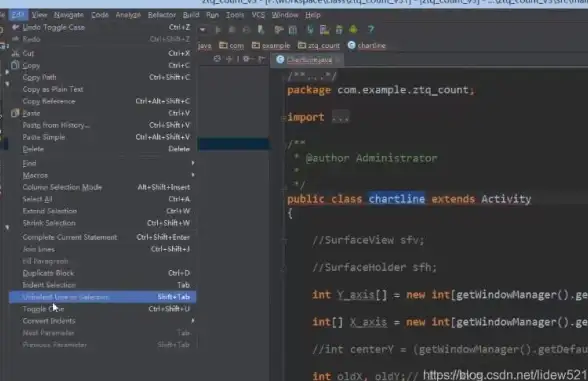Select the chartline.java editor tab
The width and height of the screenshot is (588, 381).
coord(306,60)
